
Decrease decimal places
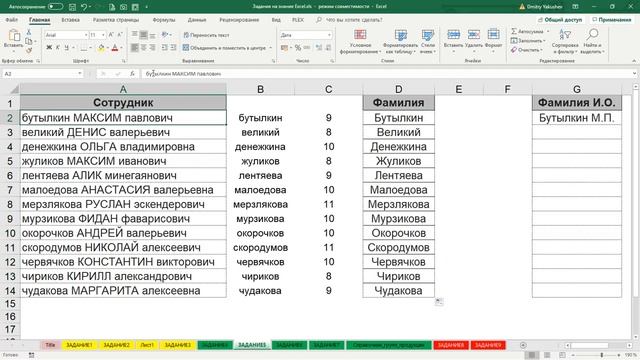328,48
